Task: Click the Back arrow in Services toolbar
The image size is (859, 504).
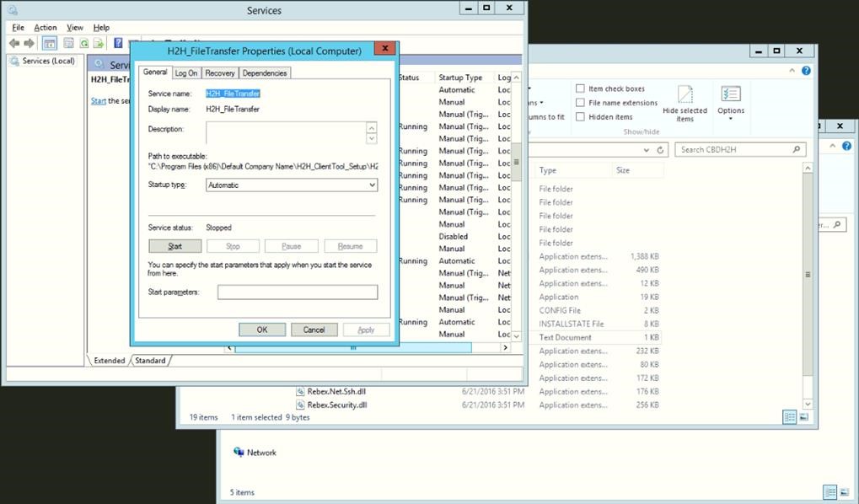Action: [14, 43]
